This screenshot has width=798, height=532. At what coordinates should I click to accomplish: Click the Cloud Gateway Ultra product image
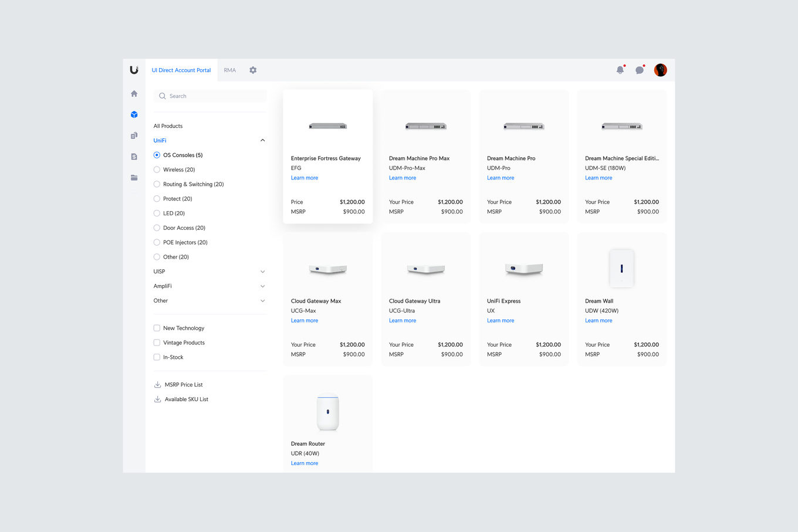point(426,269)
